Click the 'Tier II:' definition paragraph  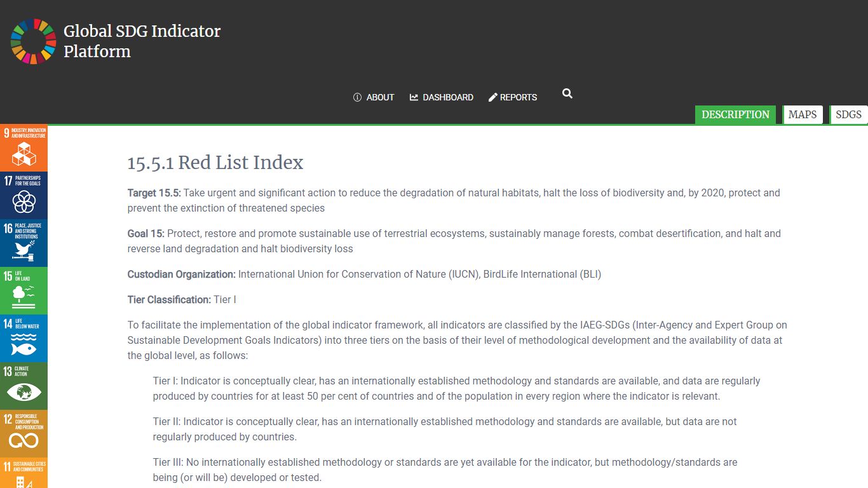pyautogui.click(x=445, y=429)
